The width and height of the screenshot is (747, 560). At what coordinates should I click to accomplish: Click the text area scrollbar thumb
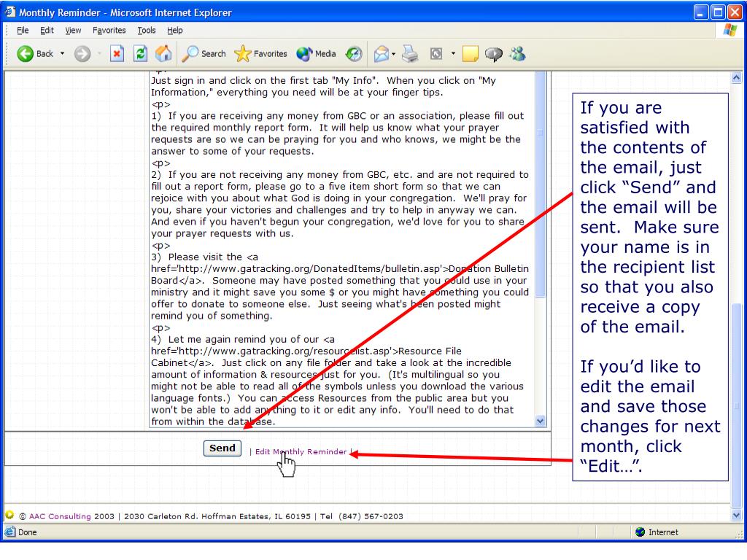pos(541,184)
